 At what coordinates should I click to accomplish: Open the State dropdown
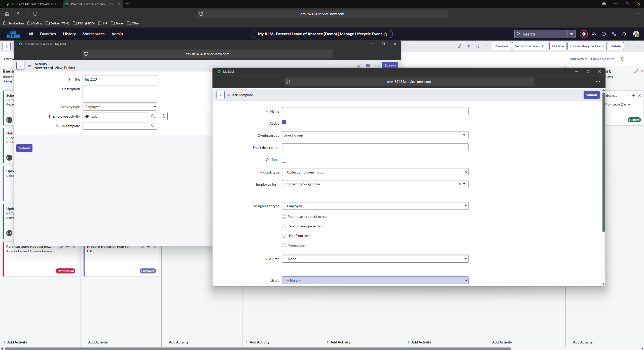tap(375, 281)
